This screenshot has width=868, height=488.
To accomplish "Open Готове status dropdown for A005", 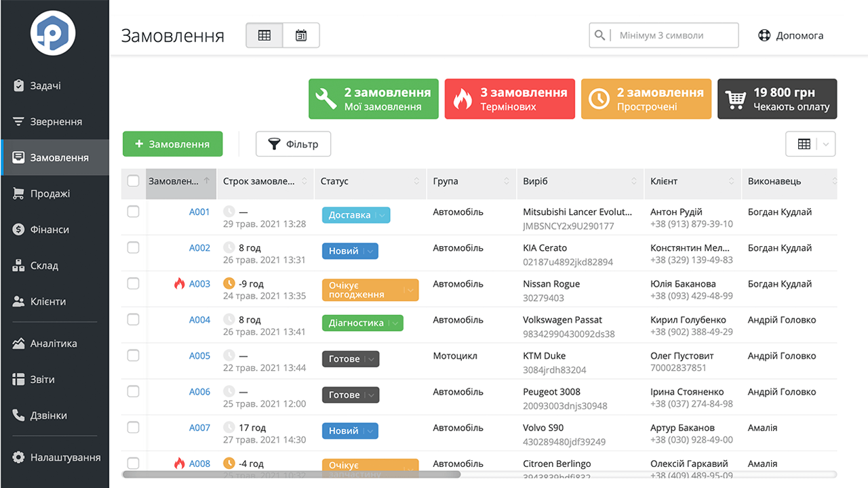I will point(351,359).
